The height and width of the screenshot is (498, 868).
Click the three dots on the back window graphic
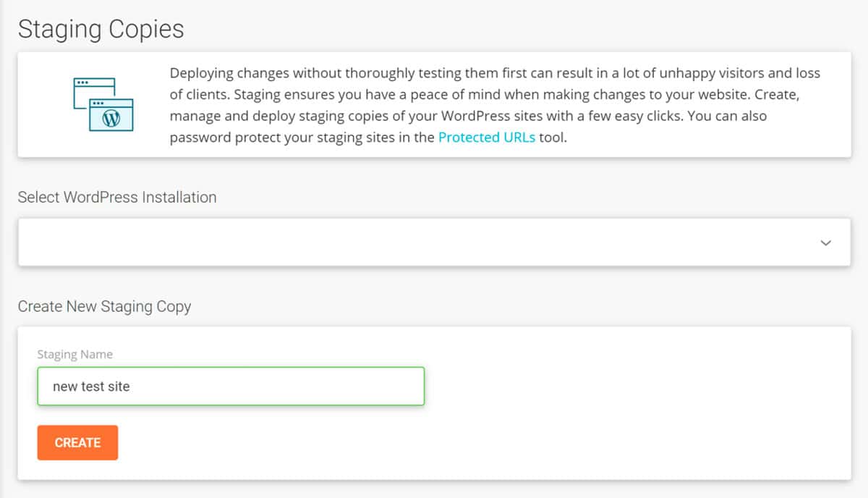coord(82,83)
